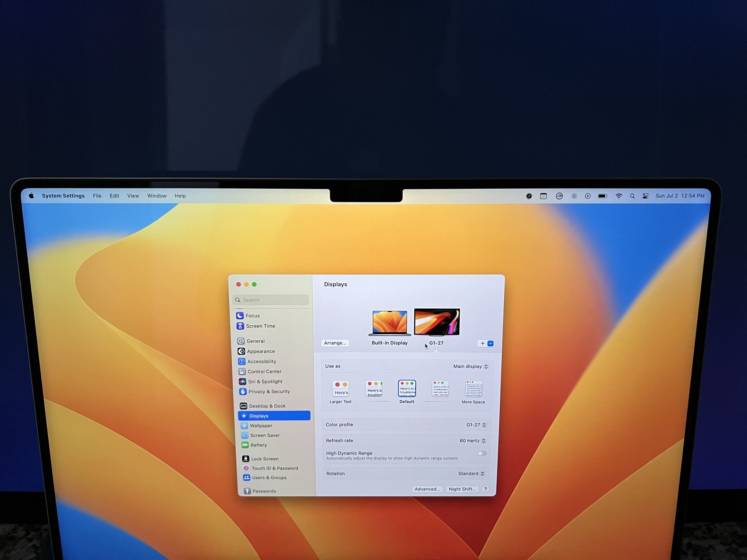Click the Arrange... button
The height and width of the screenshot is (560, 747).
coord(335,343)
